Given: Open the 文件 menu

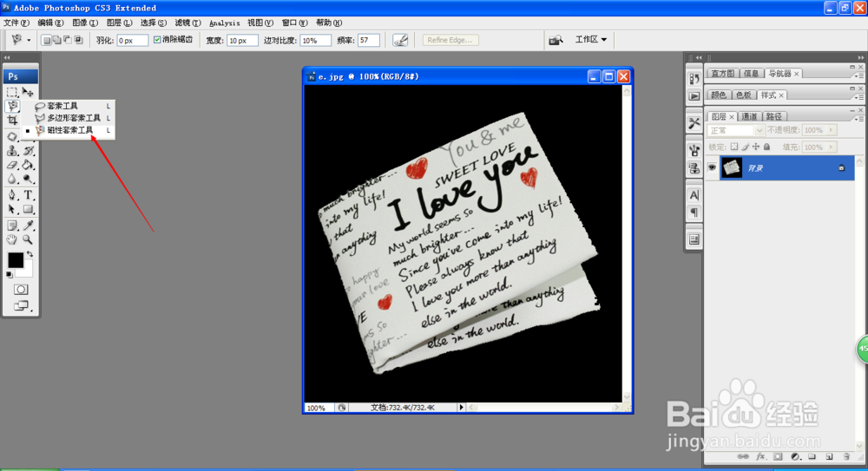Looking at the screenshot, I should [x=16, y=23].
